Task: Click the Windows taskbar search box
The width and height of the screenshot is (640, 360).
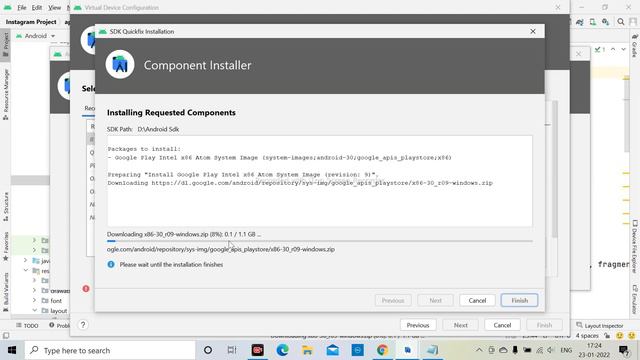Action: [110, 350]
